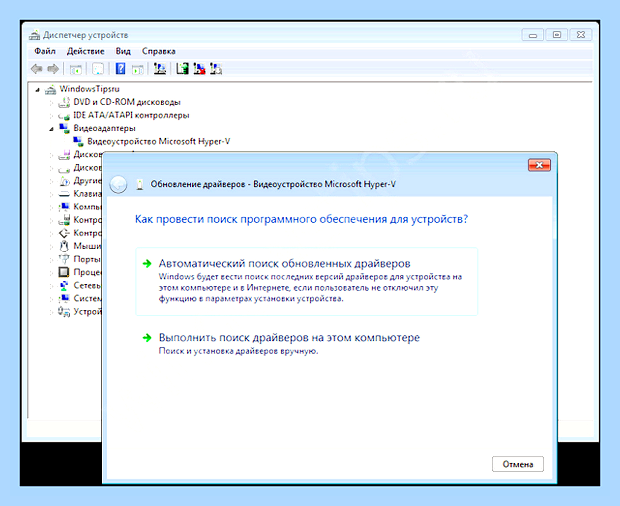Open the Действие menu
This screenshot has width=620, height=506.
point(85,51)
